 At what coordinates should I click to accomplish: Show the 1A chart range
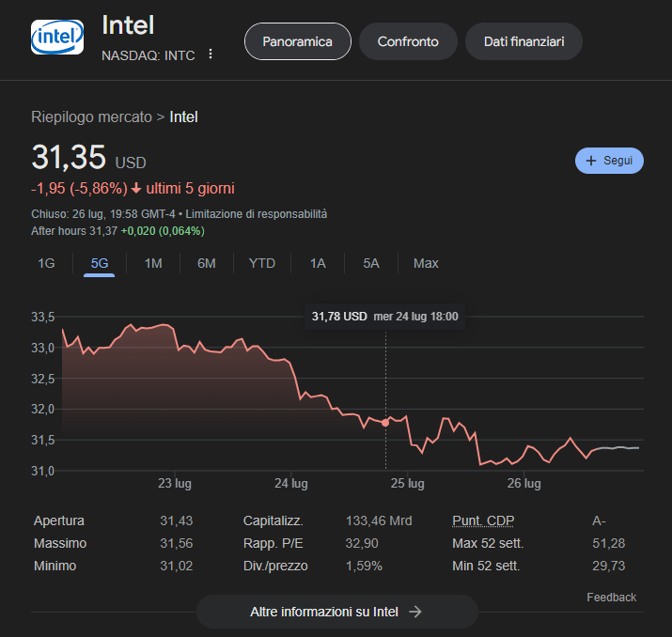tap(318, 263)
